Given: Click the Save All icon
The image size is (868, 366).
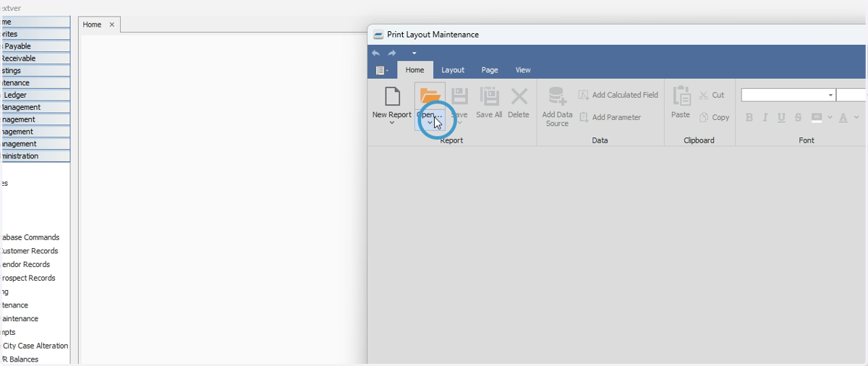Looking at the screenshot, I should (x=489, y=96).
